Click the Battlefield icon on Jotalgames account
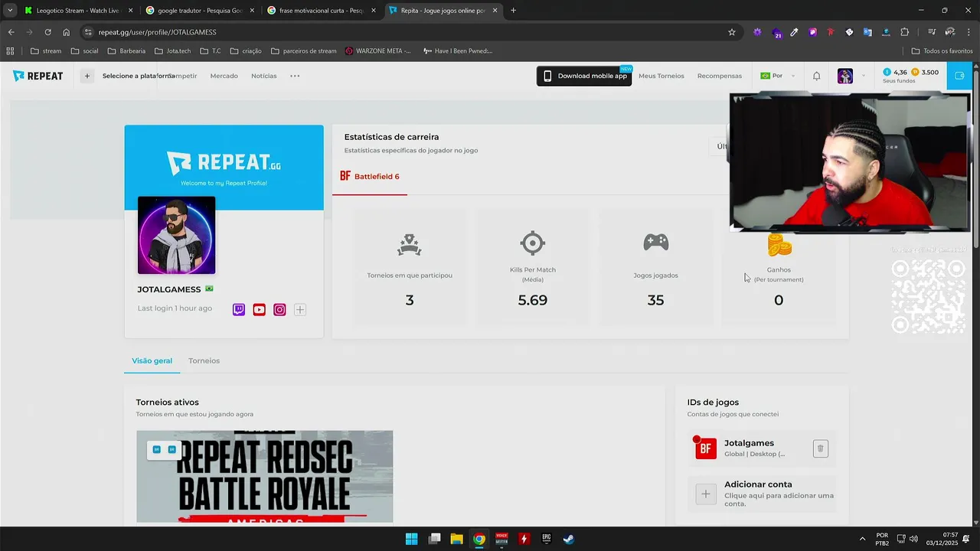980x551 pixels. pyautogui.click(x=706, y=448)
